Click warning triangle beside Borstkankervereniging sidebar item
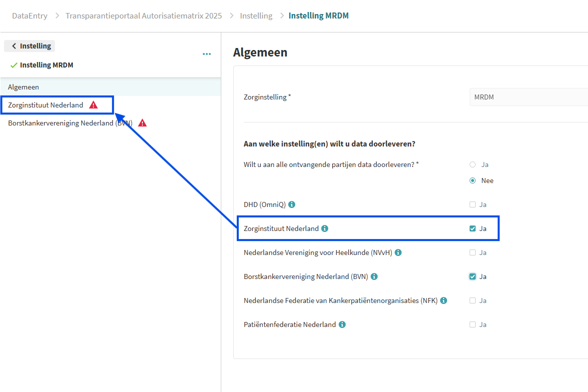588x392 pixels. pyautogui.click(x=142, y=123)
